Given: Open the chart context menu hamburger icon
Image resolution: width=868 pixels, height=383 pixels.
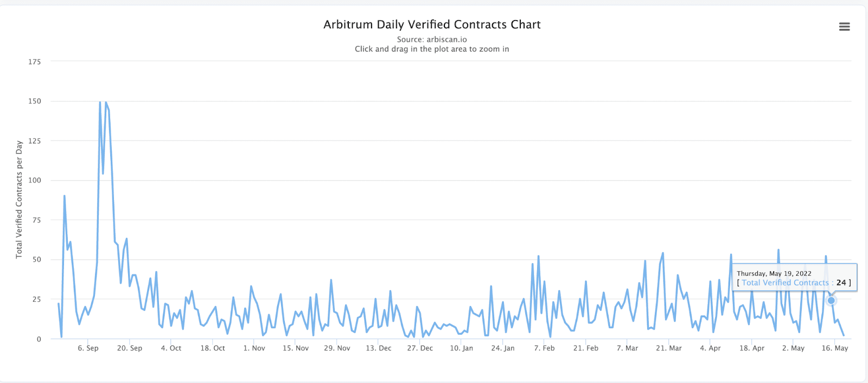Looking at the screenshot, I should coord(844,26).
